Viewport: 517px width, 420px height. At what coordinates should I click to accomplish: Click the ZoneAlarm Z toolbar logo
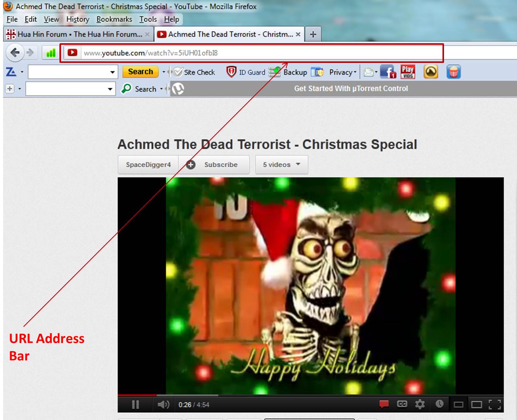tap(11, 72)
